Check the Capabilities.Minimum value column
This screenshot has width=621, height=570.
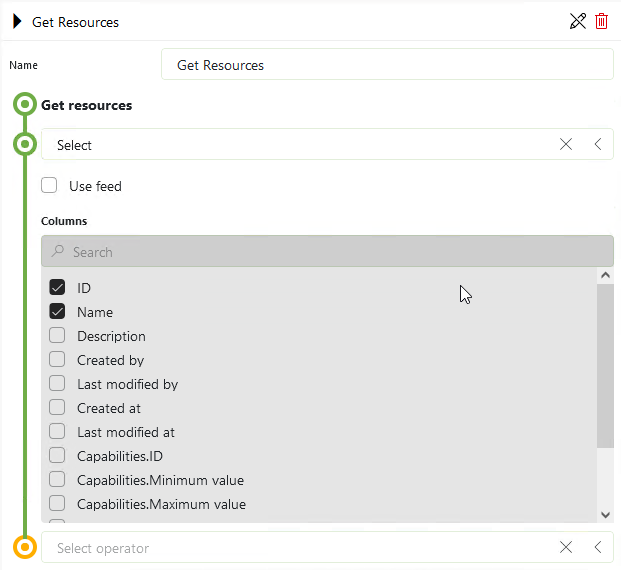[57, 480]
